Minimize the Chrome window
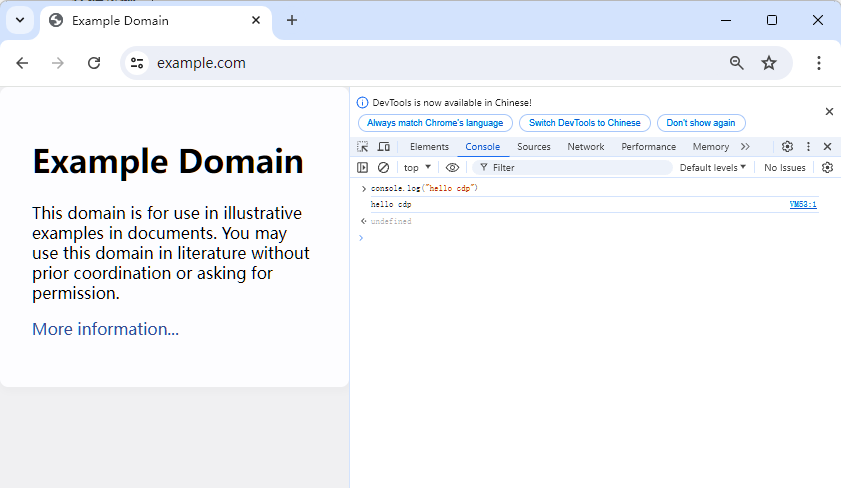 click(726, 20)
